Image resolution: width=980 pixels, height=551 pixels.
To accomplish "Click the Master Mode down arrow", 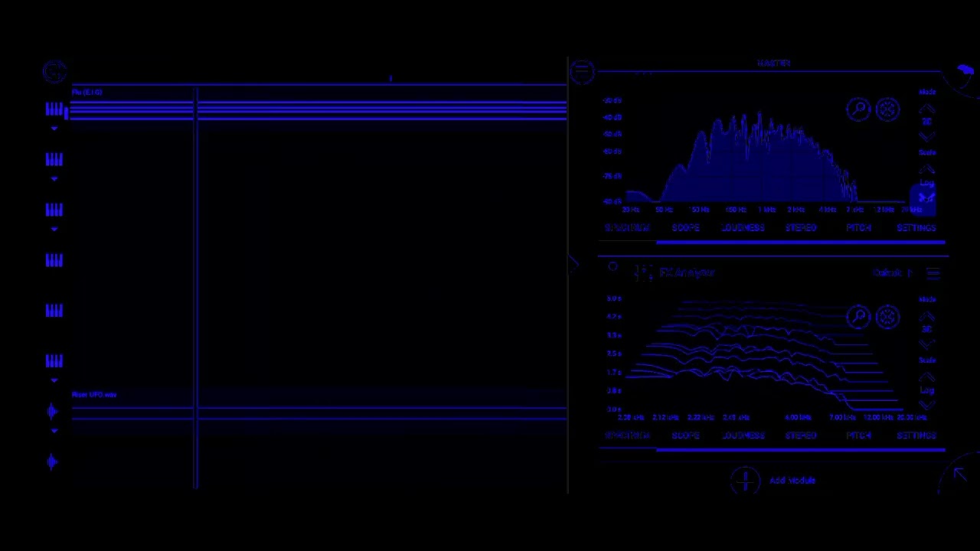I will coord(926,136).
